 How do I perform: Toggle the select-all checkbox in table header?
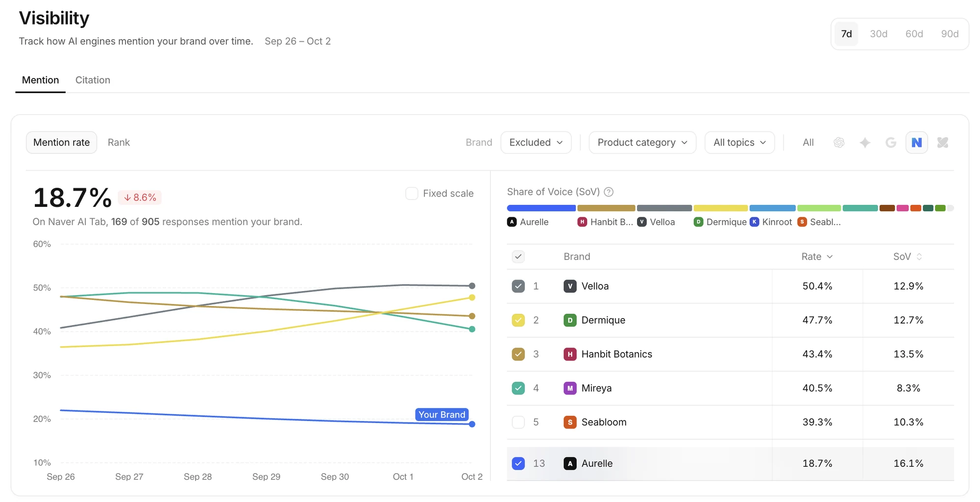518,256
